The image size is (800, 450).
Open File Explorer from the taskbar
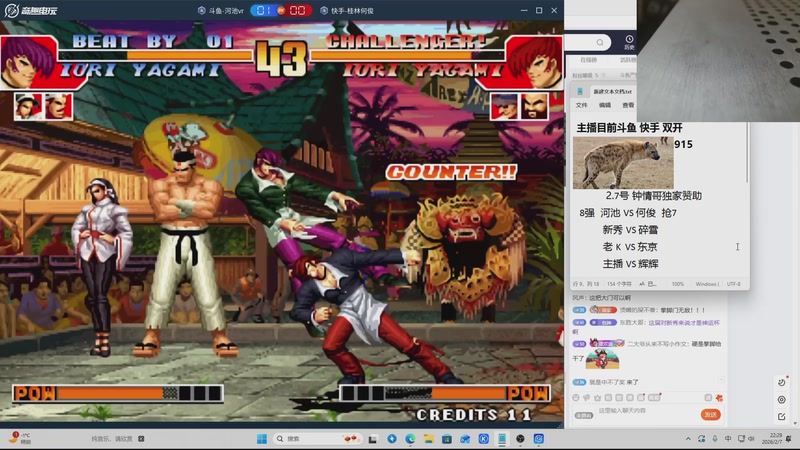[x=429, y=439]
